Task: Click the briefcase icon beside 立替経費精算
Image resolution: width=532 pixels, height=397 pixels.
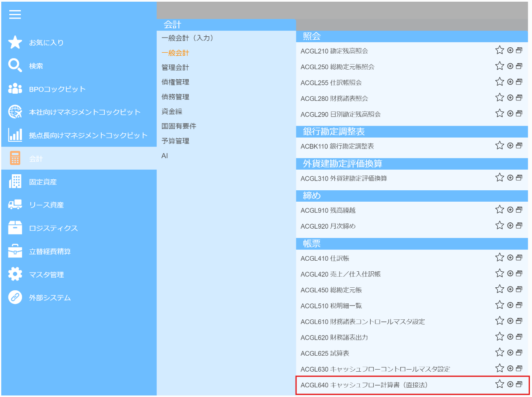Action: (15, 251)
